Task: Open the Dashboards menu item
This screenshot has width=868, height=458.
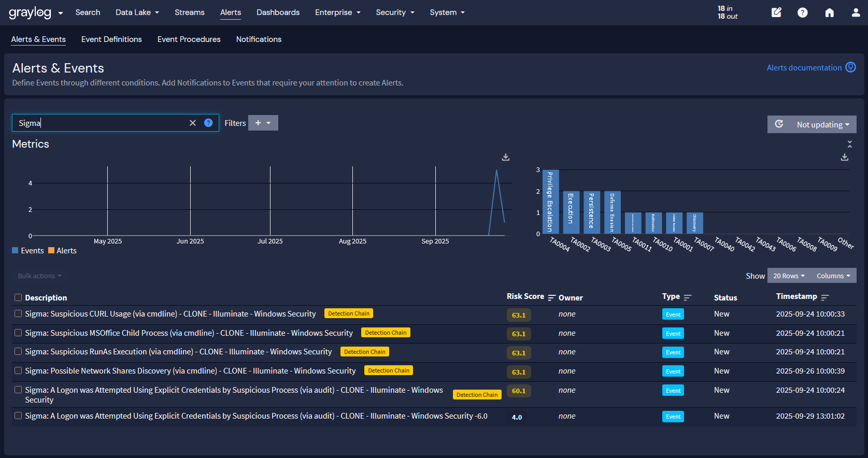Action: (x=278, y=12)
